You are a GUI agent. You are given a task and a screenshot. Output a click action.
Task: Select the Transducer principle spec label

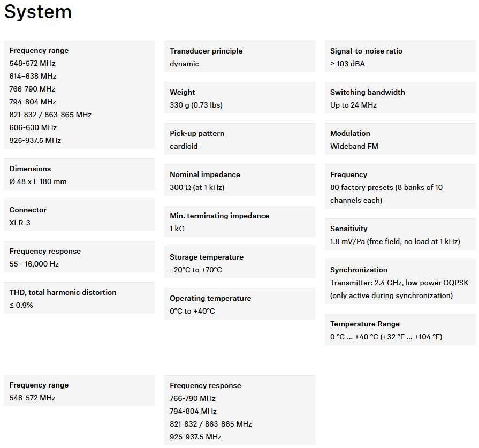[206, 51]
